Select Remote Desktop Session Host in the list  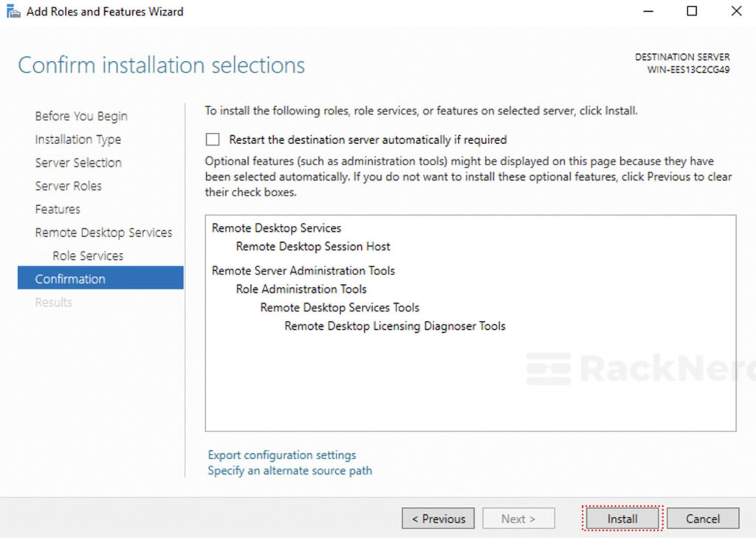click(x=312, y=246)
